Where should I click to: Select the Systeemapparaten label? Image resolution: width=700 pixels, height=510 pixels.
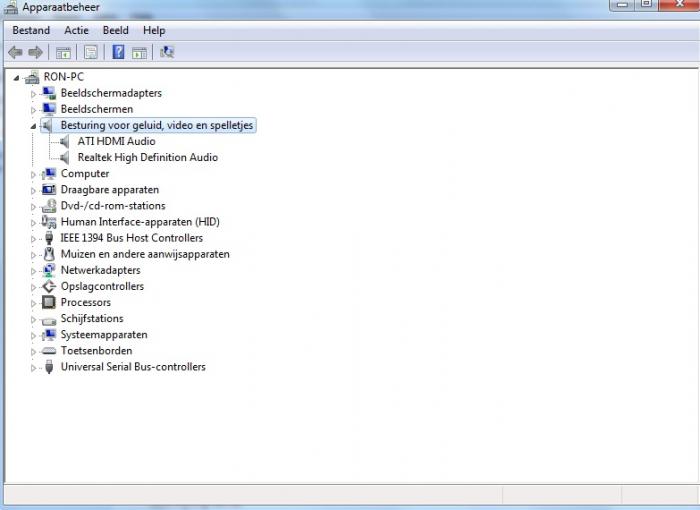[104, 334]
